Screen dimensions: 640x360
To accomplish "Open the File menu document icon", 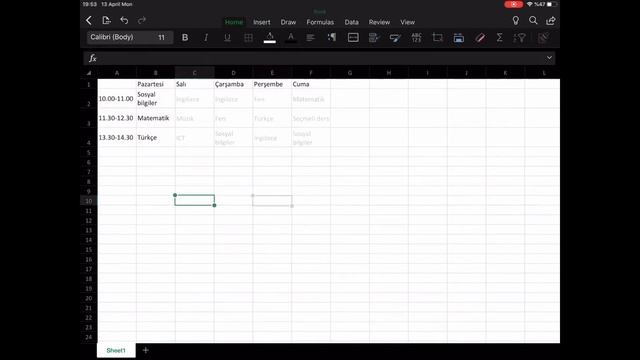I will point(106,20).
